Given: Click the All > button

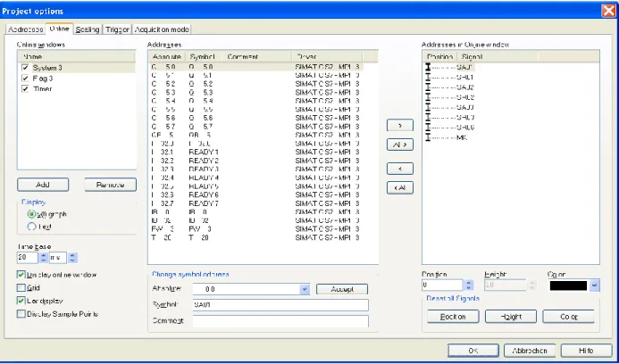Looking at the screenshot, I should (x=400, y=145).
